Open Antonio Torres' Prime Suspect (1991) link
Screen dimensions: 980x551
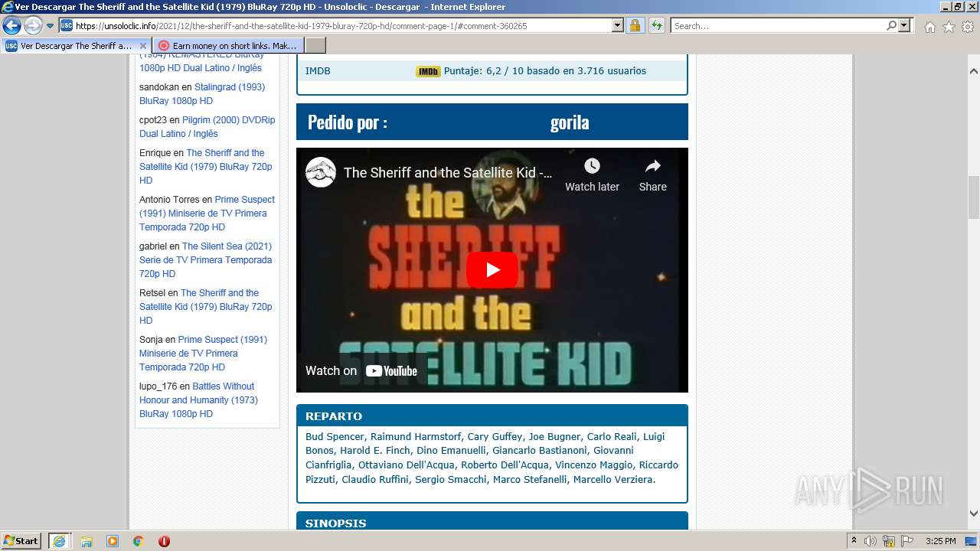pyautogui.click(x=207, y=214)
